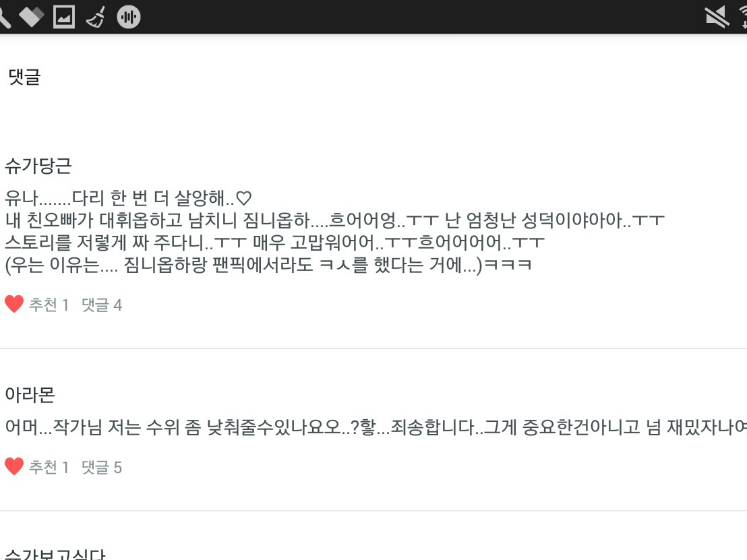Screen dimensions: 747x560
Task: Open the broom cleaner notification icon
Action: 96,17
